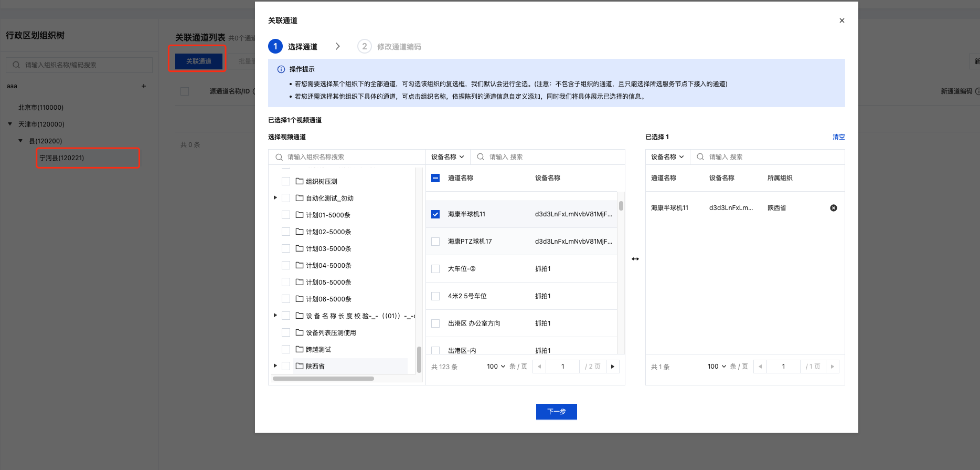Click the step 1 circle icon

[x=275, y=46]
